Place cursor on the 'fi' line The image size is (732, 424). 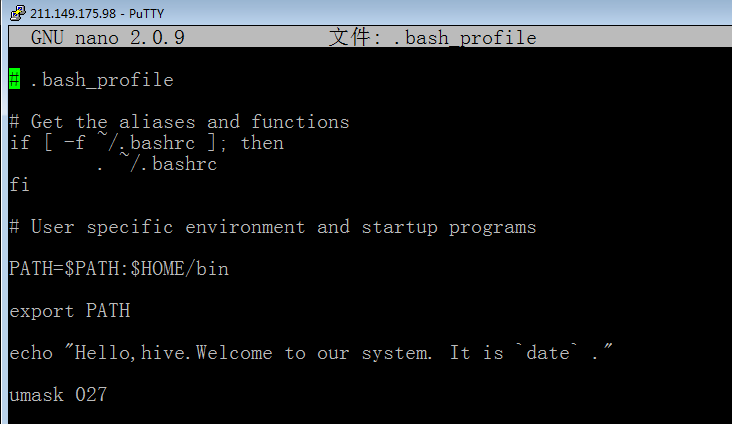point(20,184)
